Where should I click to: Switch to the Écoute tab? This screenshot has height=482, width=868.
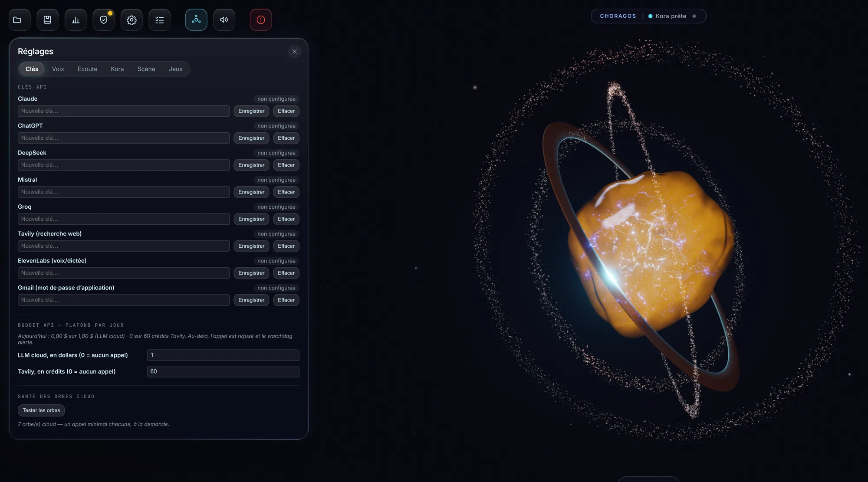pos(87,69)
